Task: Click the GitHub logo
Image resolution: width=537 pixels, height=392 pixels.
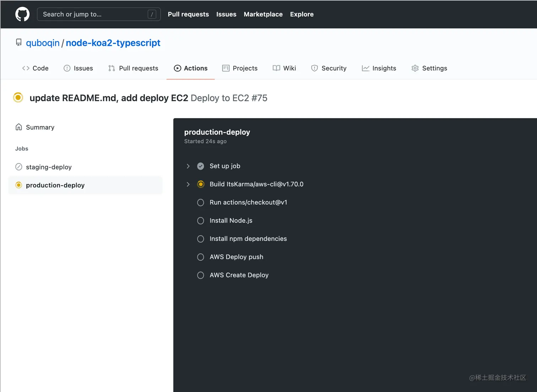Action: click(x=22, y=14)
